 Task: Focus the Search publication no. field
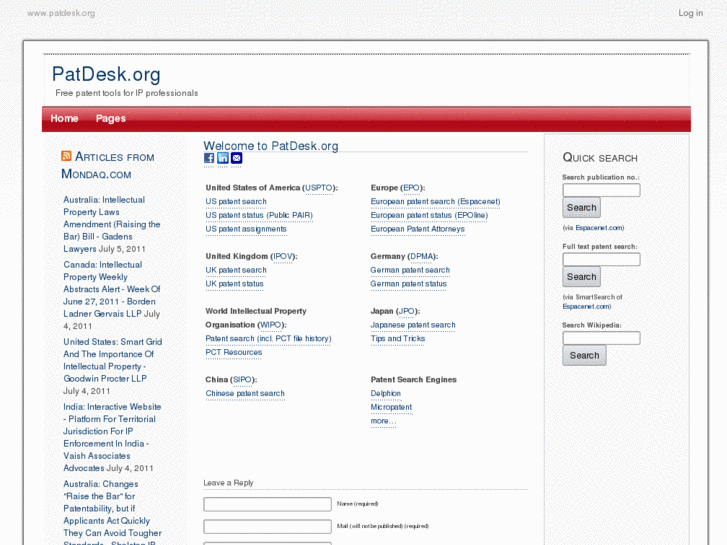(601, 190)
